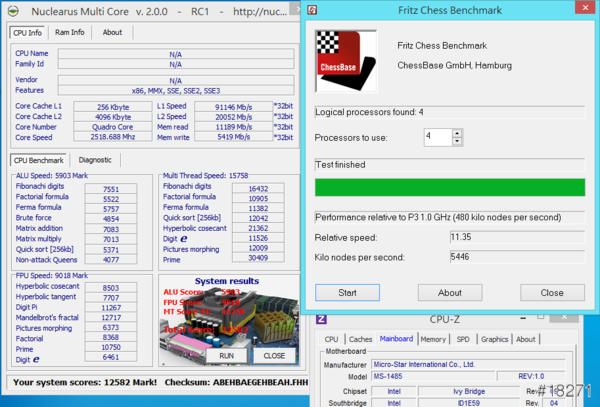The height and width of the screenshot is (407, 600).
Task: Click the About button in Fritz Benchmark
Action: click(449, 293)
